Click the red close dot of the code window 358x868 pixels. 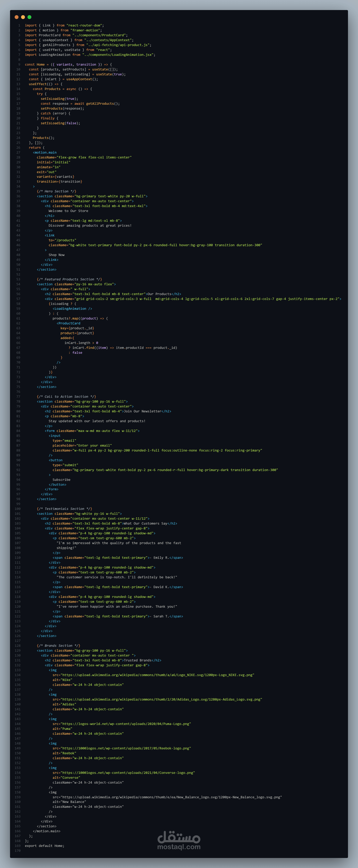pos(16,17)
